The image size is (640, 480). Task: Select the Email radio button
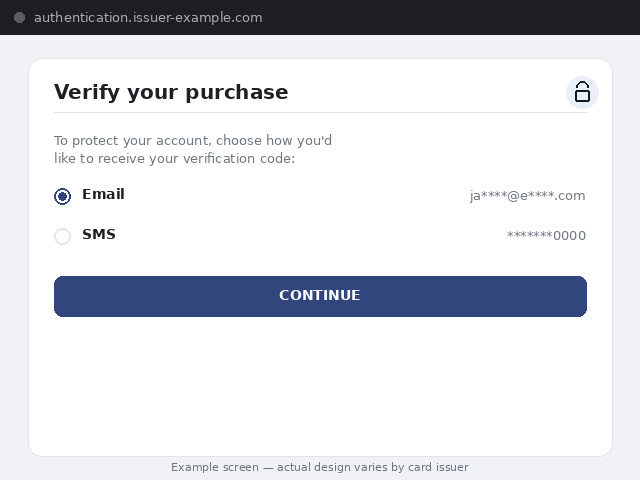click(62, 196)
